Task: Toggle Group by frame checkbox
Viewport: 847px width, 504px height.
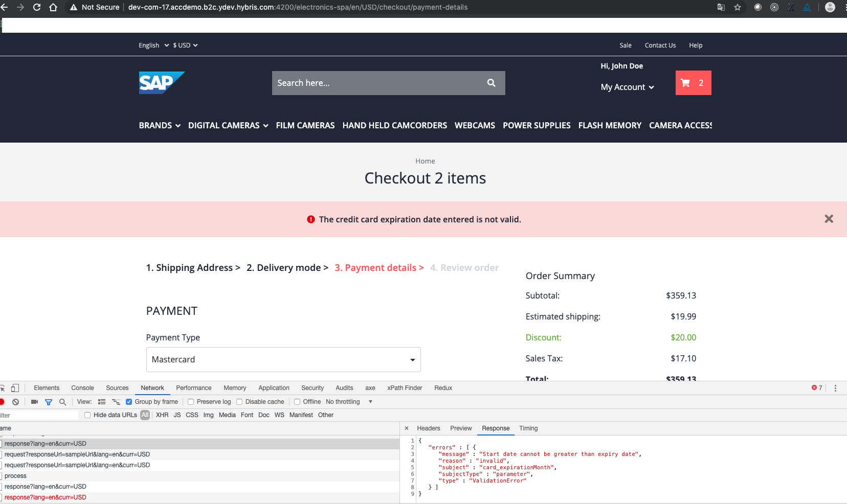Action: pyautogui.click(x=129, y=402)
